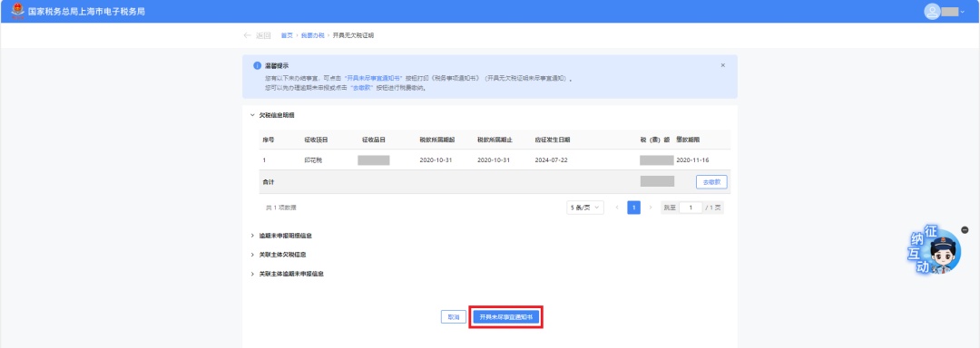Click the 税款所属期止 column header
The height and width of the screenshot is (348, 980).
click(495, 140)
